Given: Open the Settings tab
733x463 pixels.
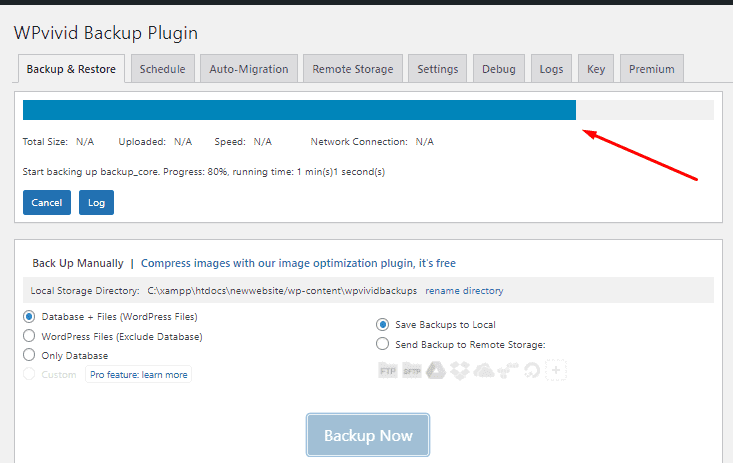Looking at the screenshot, I should (438, 69).
